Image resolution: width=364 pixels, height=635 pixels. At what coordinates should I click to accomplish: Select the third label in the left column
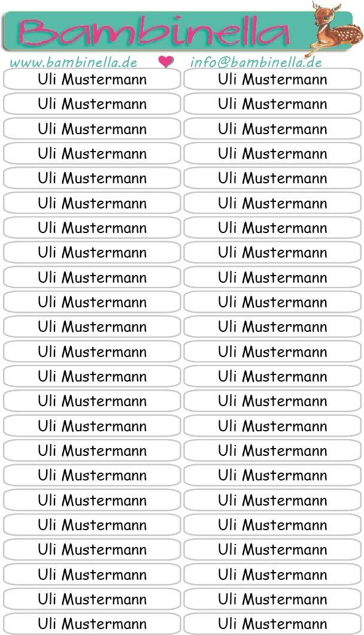click(92, 129)
